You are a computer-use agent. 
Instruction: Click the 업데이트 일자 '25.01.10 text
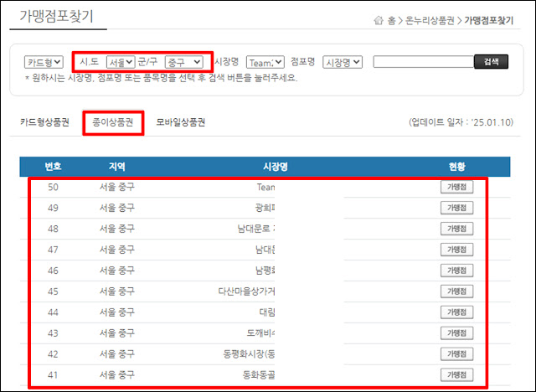[x=461, y=122]
